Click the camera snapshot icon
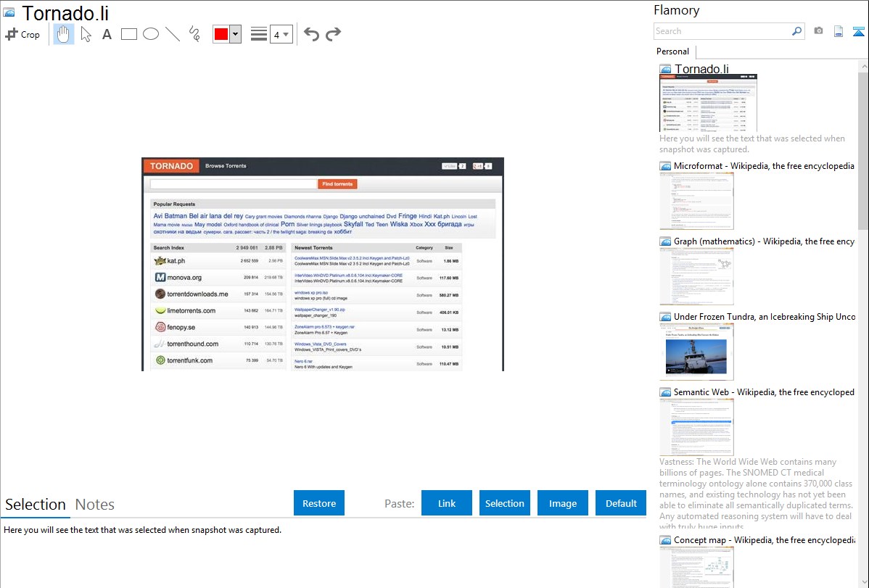Image resolution: width=869 pixels, height=588 pixels. (x=818, y=31)
